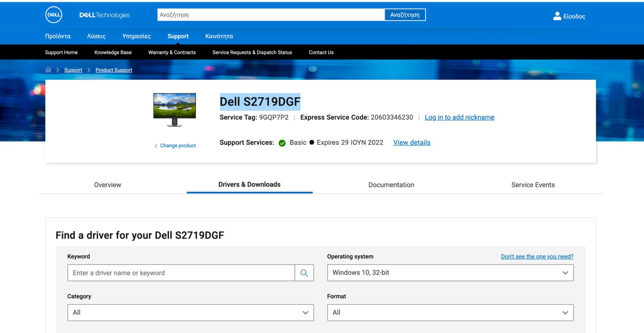This screenshot has height=333, width=644.
Task: Click Find a driver for your Dell heading
Action: 140,235
